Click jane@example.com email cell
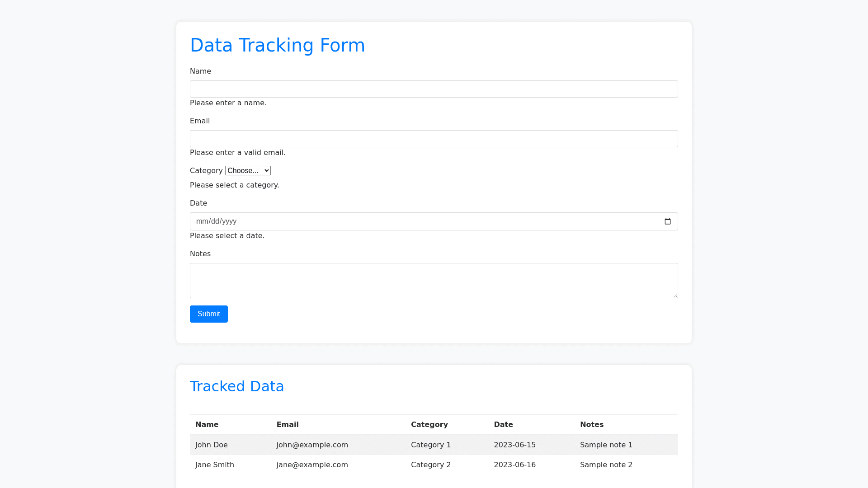This screenshot has width=868, height=488. point(312,465)
